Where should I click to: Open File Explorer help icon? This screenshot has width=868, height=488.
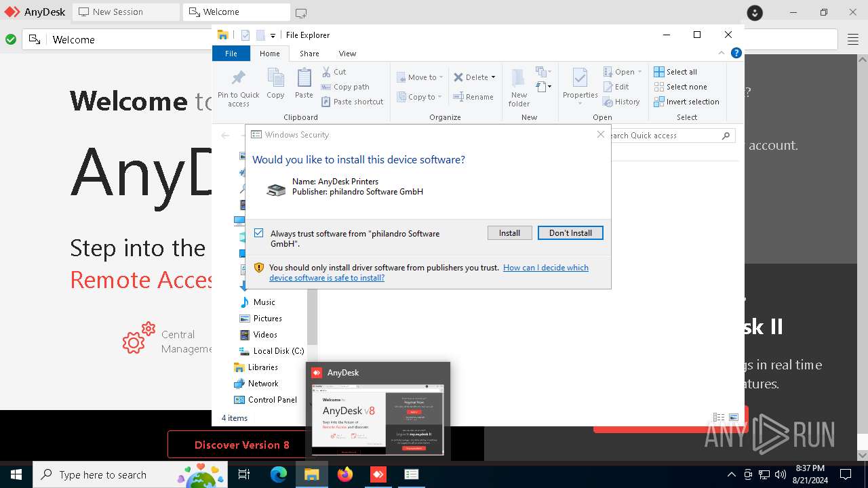(736, 53)
